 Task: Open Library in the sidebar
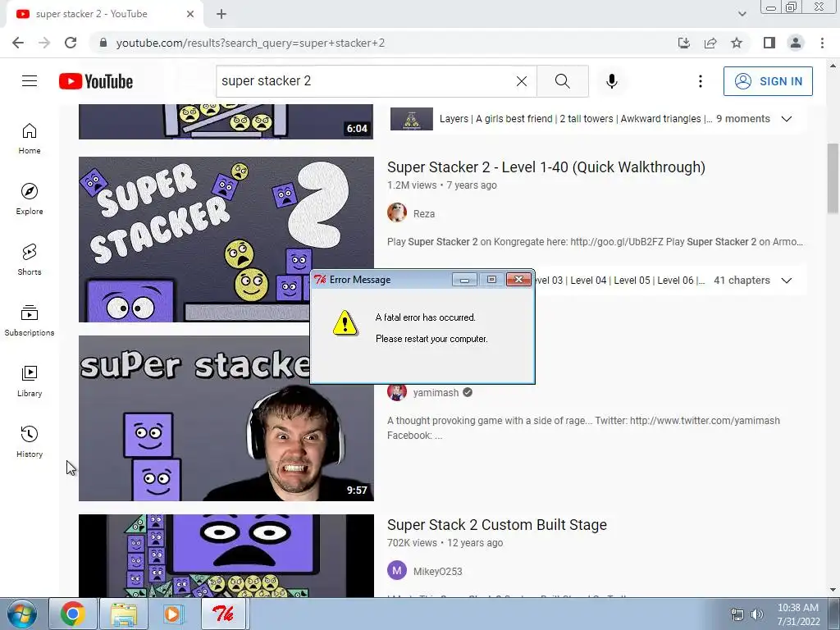pos(30,381)
